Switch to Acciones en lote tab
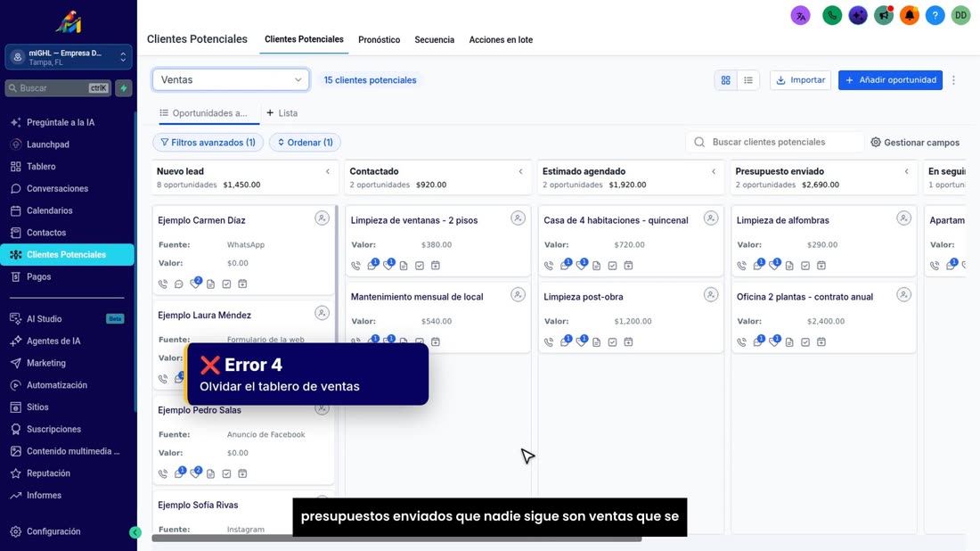Viewport: 980px width, 551px height. tap(501, 40)
